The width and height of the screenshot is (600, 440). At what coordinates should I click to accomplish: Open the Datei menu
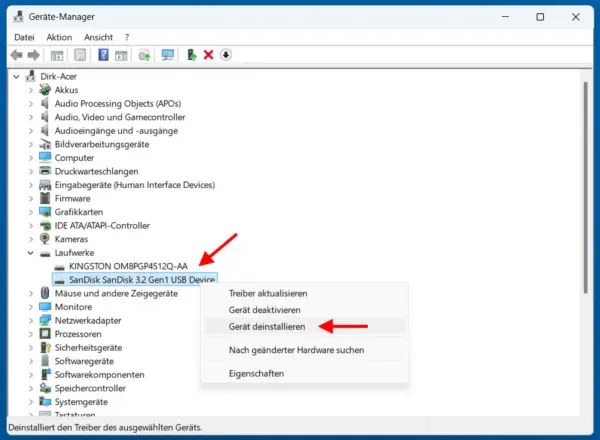tap(24, 37)
